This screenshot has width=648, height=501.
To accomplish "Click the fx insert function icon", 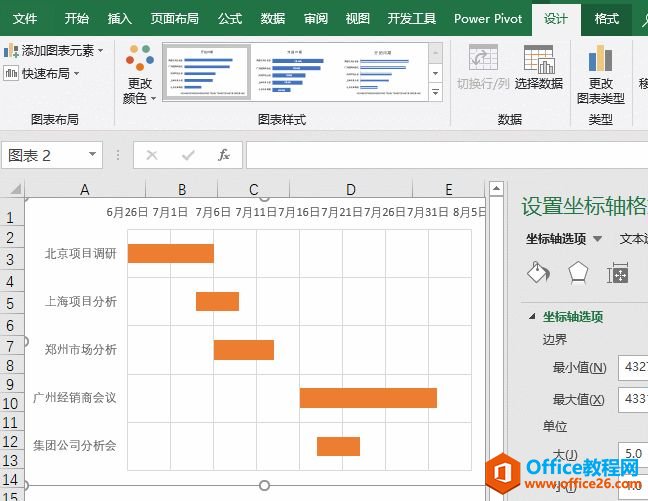I will coord(224,155).
